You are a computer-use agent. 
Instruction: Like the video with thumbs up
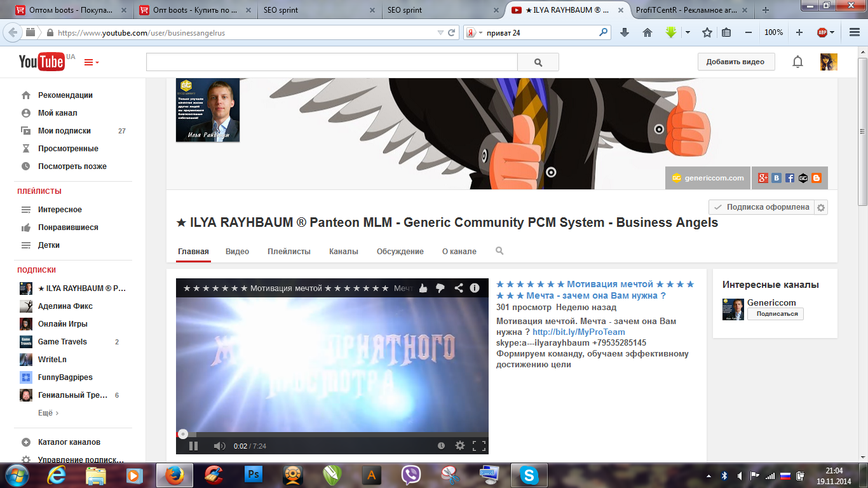pyautogui.click(x=423, y=288)
